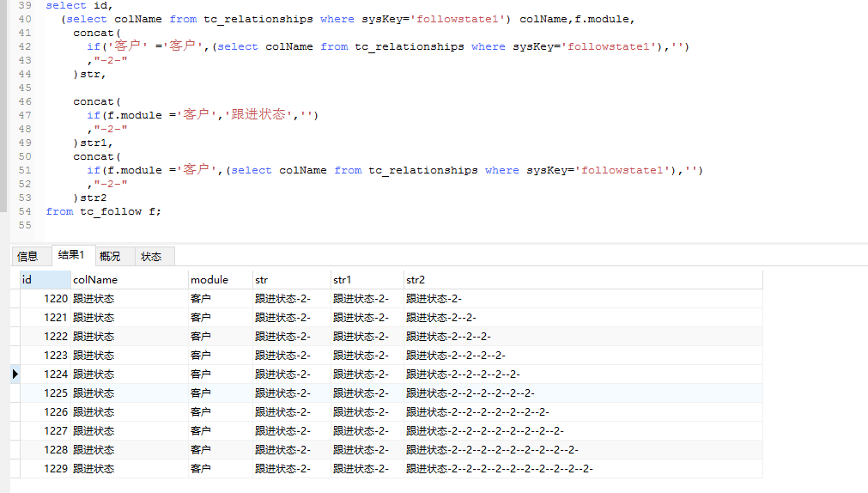Select str1 cell in row 1227
The image size is (868, 493).
[x=367, y=431]
